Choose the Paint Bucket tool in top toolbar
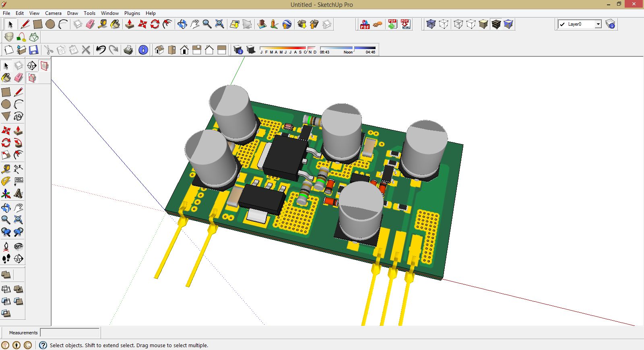The width and height of the screenshot is (644, 350). 115,24
